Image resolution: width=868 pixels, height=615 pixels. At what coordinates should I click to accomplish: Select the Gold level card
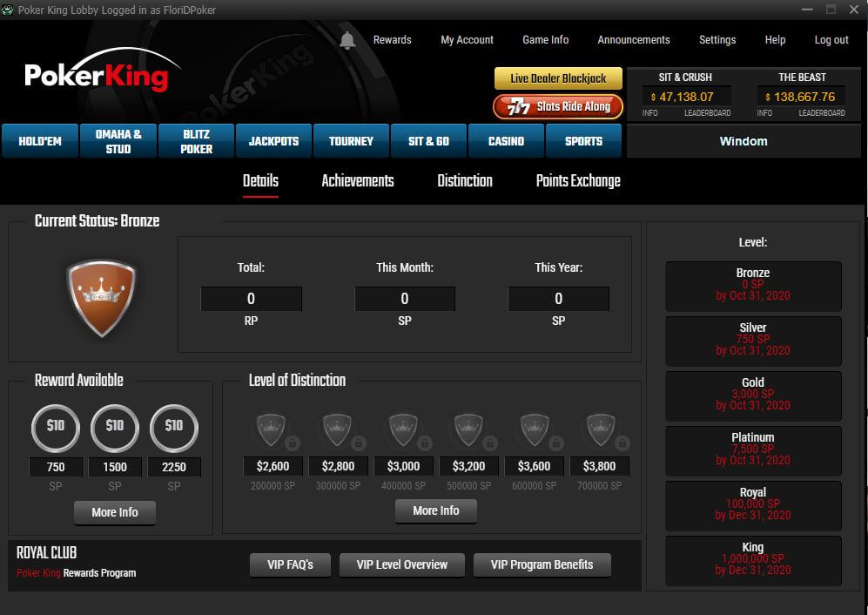(x=753, y=395)
